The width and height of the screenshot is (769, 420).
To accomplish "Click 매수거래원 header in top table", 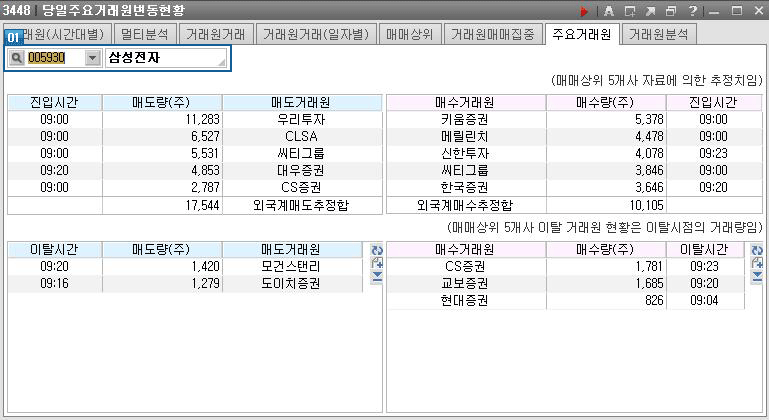I will pyautogui.click(x=465, y=103).
